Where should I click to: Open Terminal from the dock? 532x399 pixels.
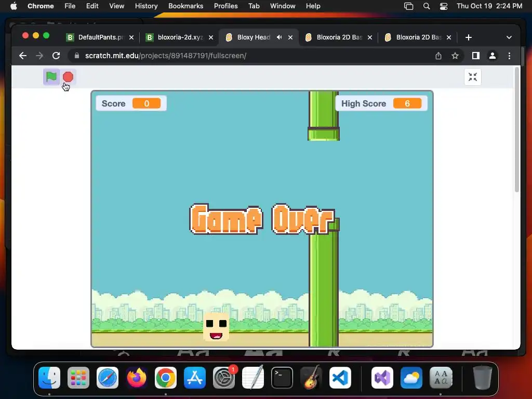282,378
